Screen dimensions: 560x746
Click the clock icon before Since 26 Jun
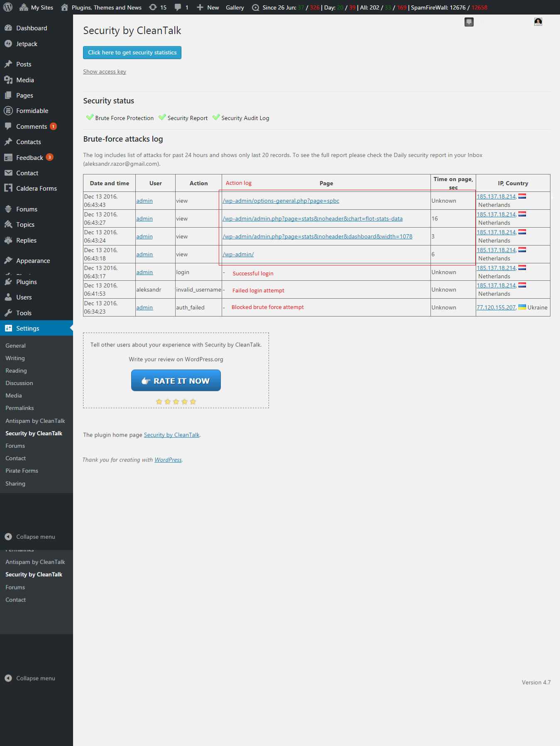(255, 7)
